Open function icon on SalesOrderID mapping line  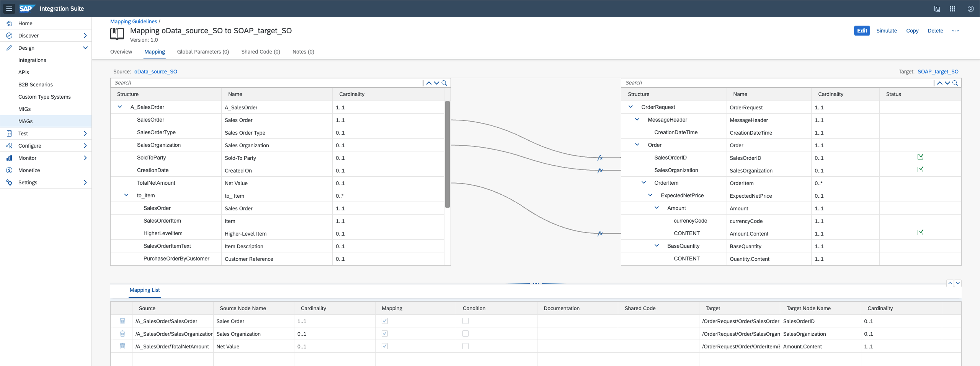600,158
